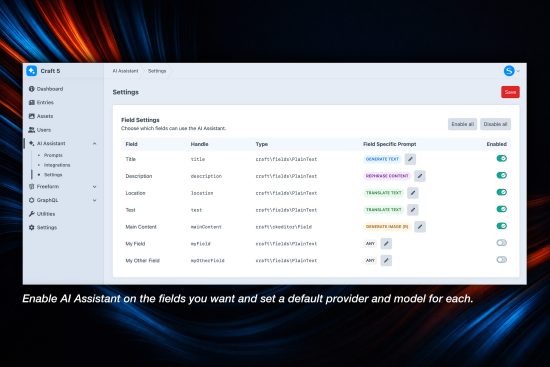Click the 'Field Specific Prompt' column header
Image resolution: width=550 pixels, height=367 pixels.
tap(389, 144)
